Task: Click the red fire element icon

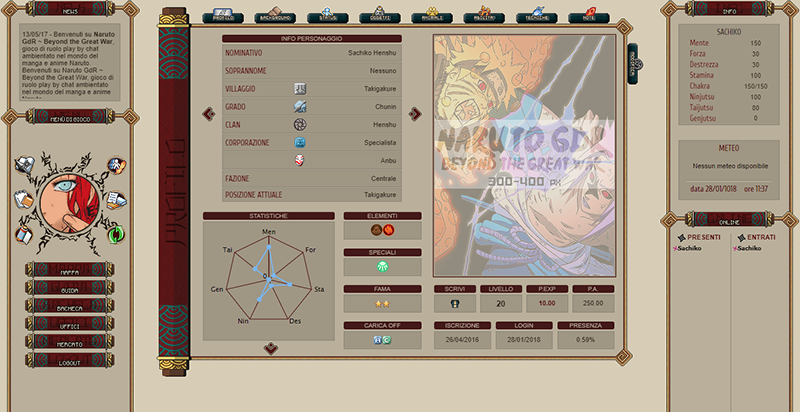Action: (389, 230)
